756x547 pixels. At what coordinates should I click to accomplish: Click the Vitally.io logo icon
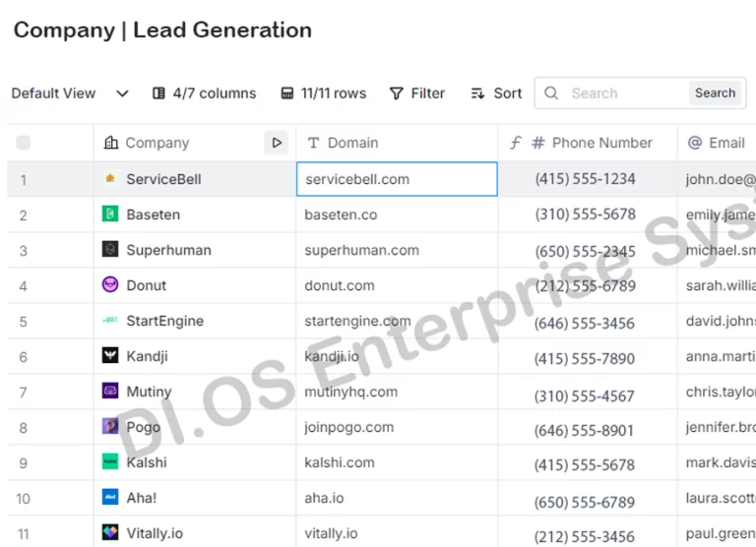pyautogui.click(x=110, y=532)
